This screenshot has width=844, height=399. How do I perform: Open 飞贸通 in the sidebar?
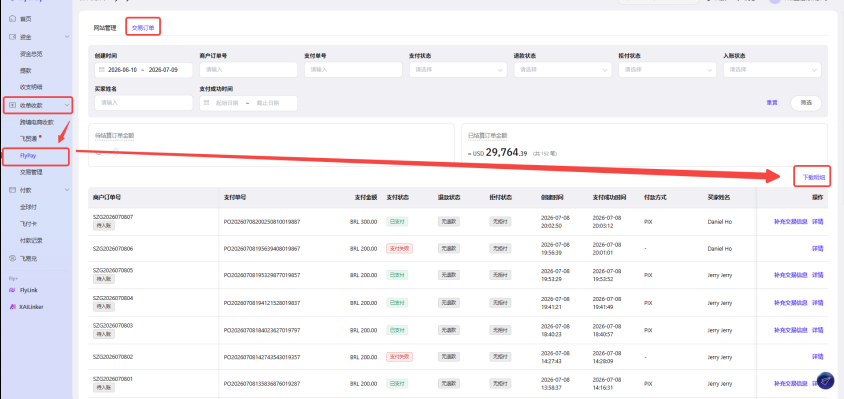28,138
